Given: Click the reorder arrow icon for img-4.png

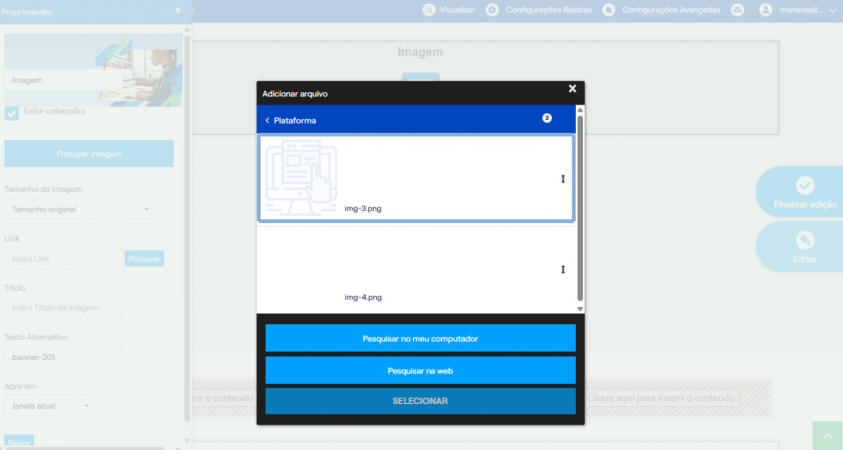Looking at the screenshot, I should 563,269.
